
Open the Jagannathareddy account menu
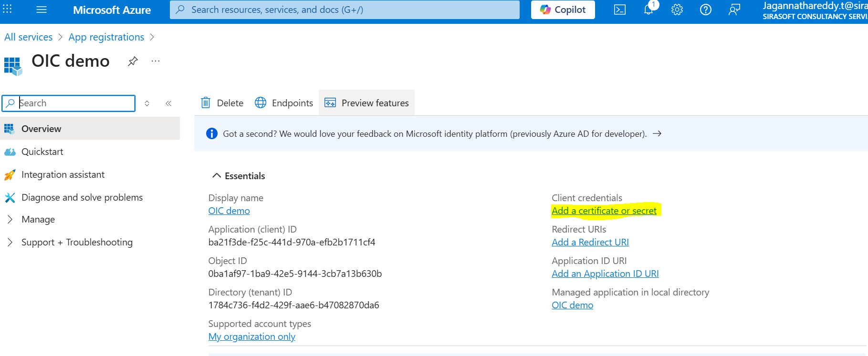(x=815, y=10)
